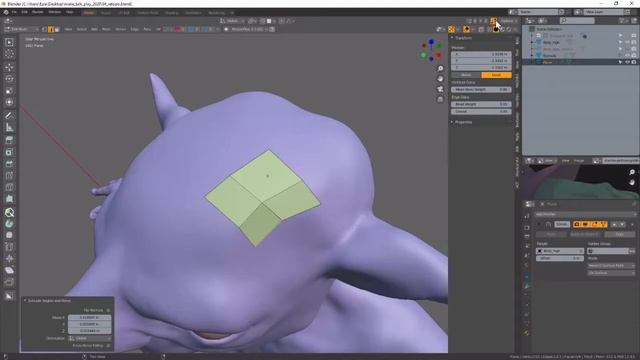The height and width of the screenshot is (360, 640).
Task: Open the File menu
Action: point(14,12)
